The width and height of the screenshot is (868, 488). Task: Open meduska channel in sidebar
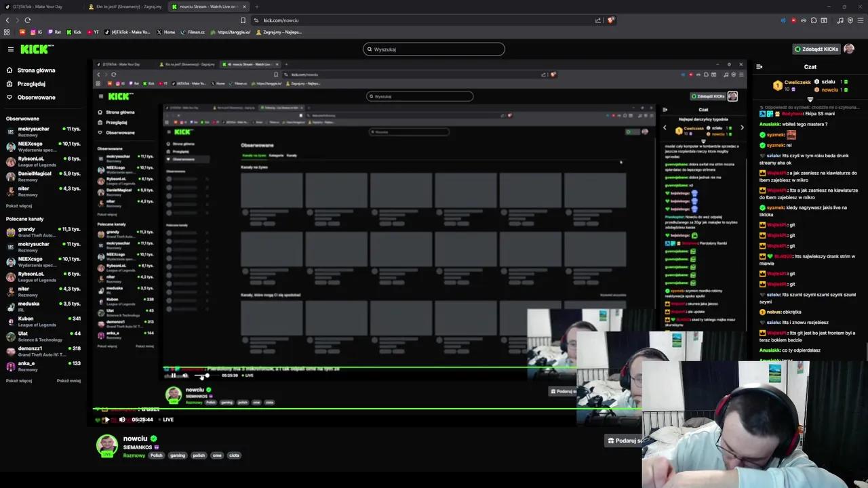tap(43, 306)
